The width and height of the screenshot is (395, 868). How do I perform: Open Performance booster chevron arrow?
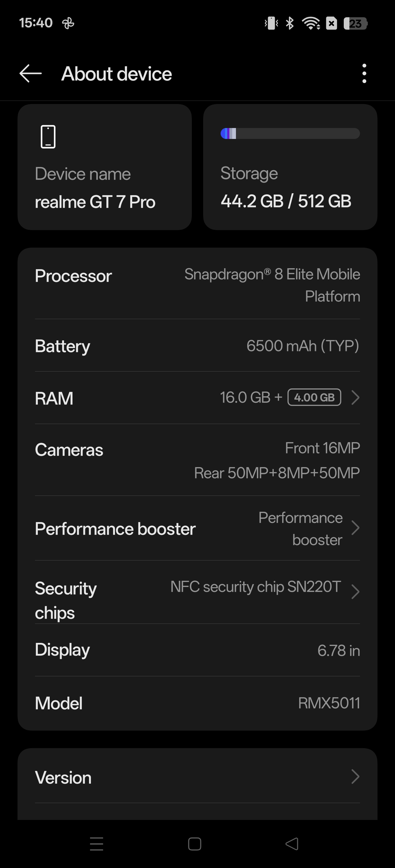pos(355,528)
